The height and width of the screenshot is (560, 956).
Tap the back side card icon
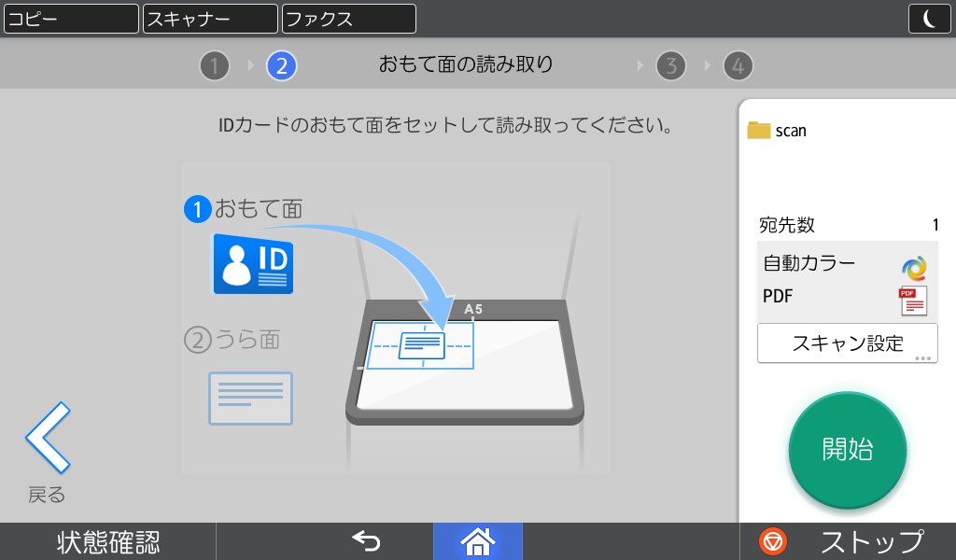pyautogui.click(x=250, y=399)
